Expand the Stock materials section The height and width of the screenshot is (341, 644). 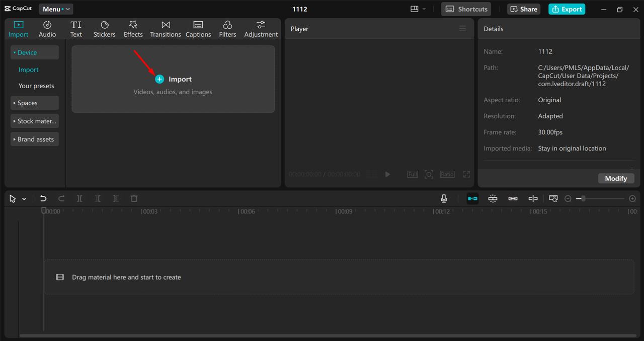pyautogui.click(x=35, y=121)
